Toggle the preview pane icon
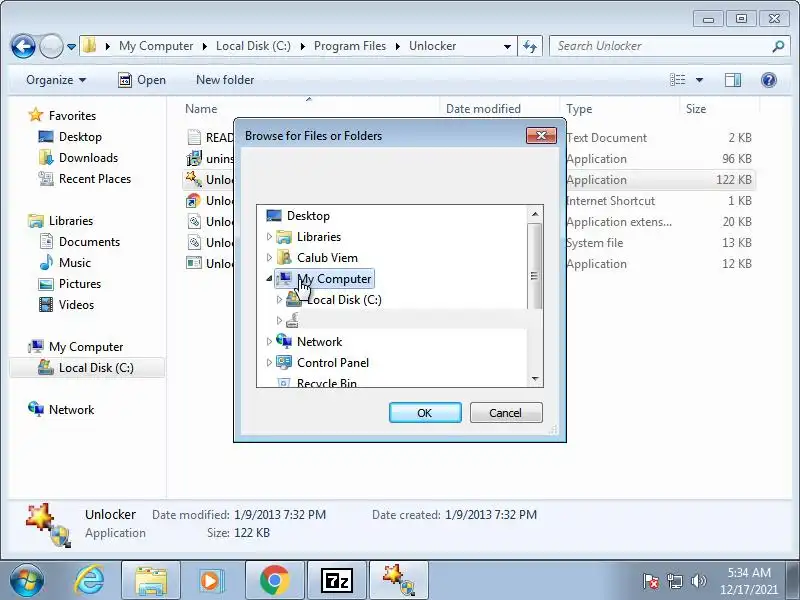 pyautogui.click(x=733, y=80)
